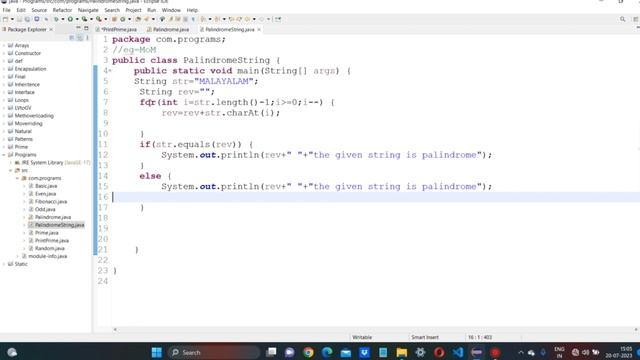The height and width of the screenshot is (360, 640).
Task: Minimize the Package Explorer view
Action: (x=78, y=29)
